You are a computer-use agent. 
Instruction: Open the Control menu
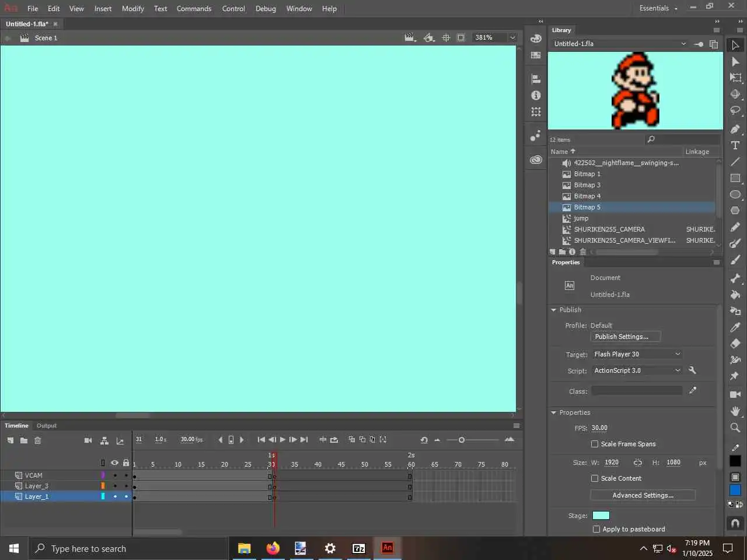[x=233, y=9]
